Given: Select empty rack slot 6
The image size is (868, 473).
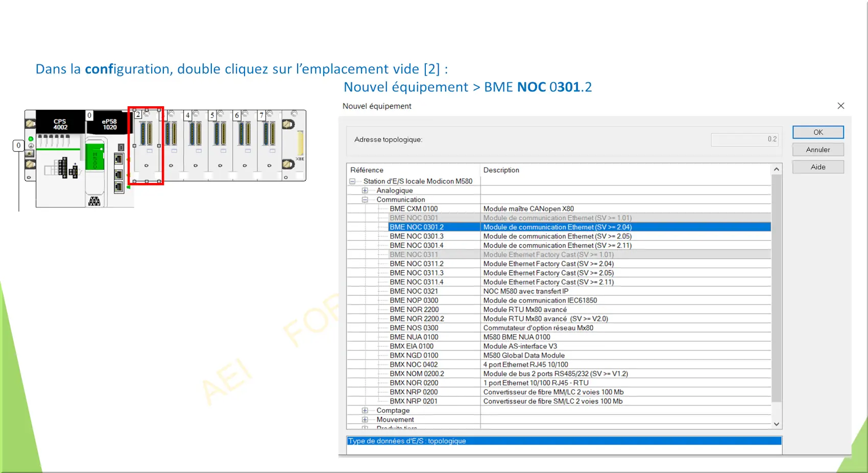Looking at the screenshot, I should pos(245,146).
